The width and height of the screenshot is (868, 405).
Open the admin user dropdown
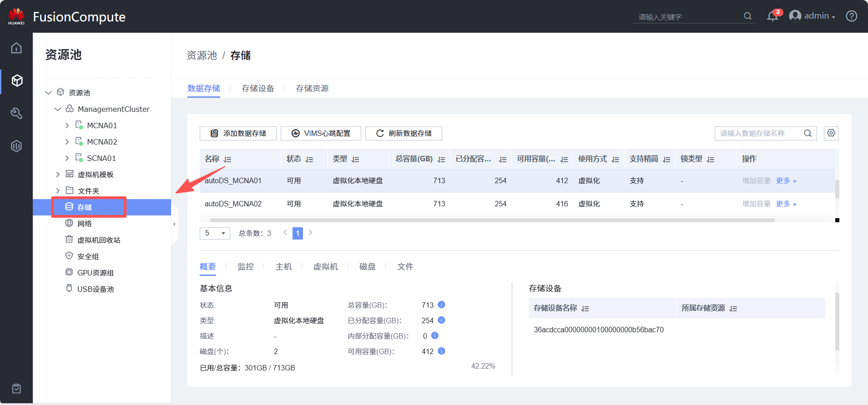[x=812, y=16]
